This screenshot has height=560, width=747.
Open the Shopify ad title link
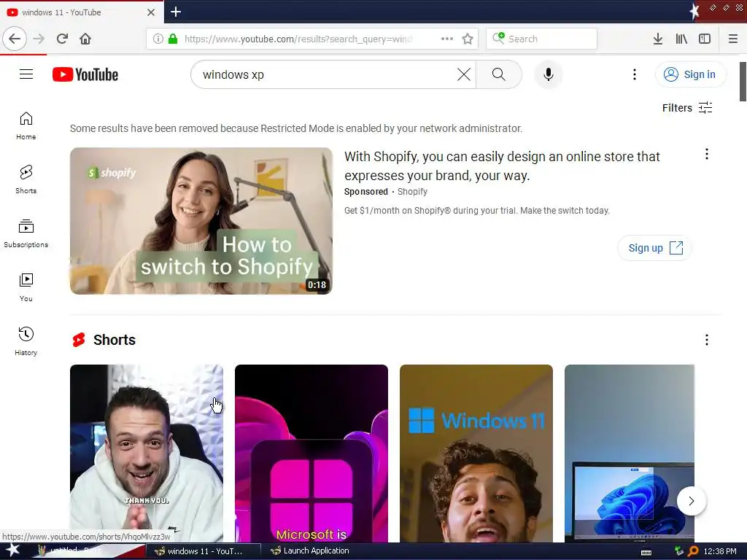pyautogui.click(x=502, y=166)
